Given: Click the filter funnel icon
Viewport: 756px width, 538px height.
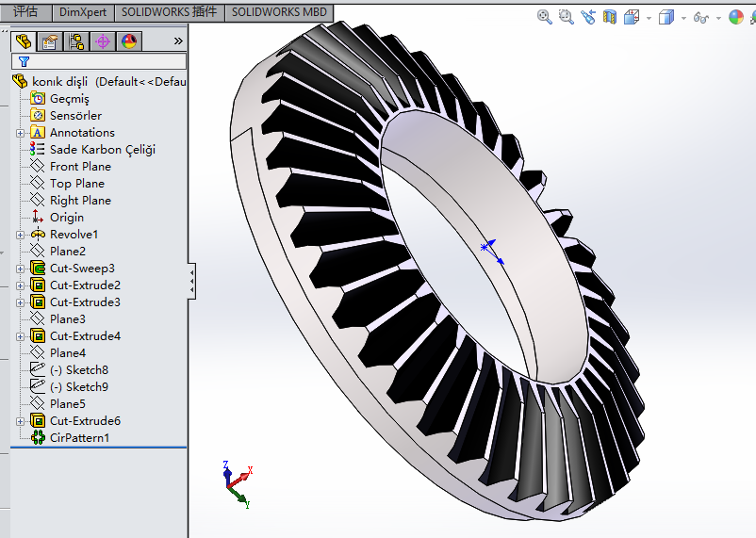Looking at the screenshot, I should click(x=24, y=61).
